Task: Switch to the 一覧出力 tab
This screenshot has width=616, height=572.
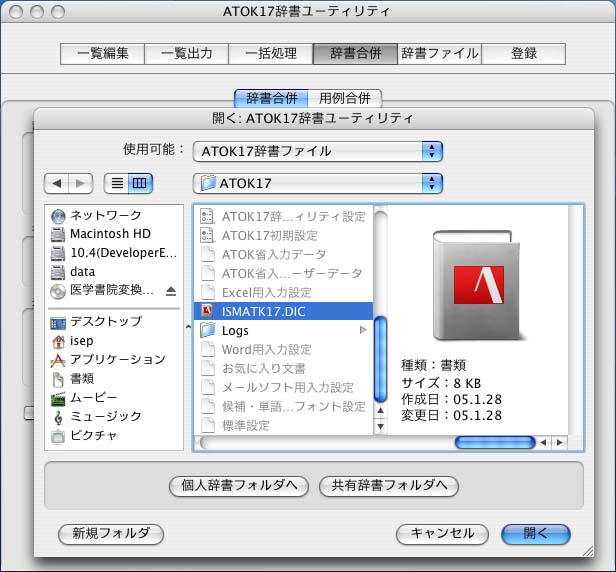Action: pos(187,54)
